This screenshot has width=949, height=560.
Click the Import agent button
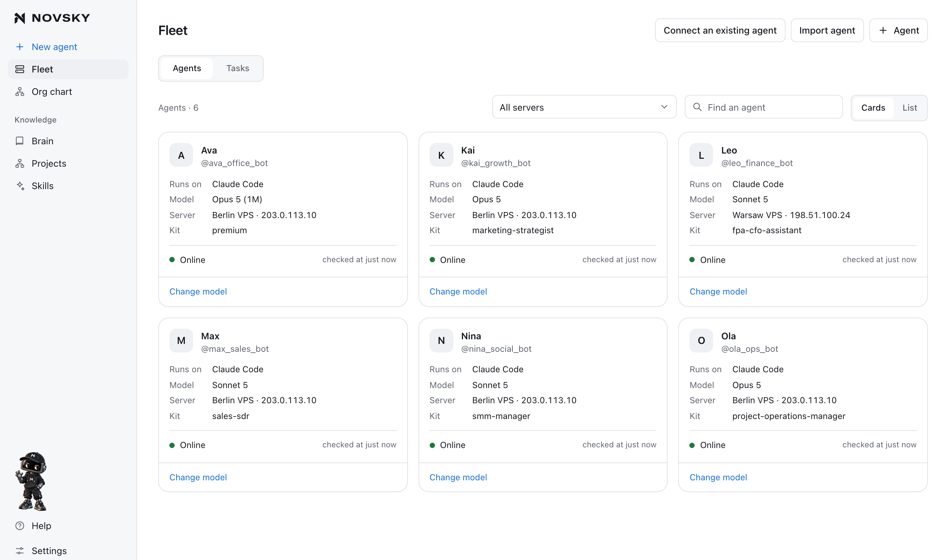coord(827,30)
